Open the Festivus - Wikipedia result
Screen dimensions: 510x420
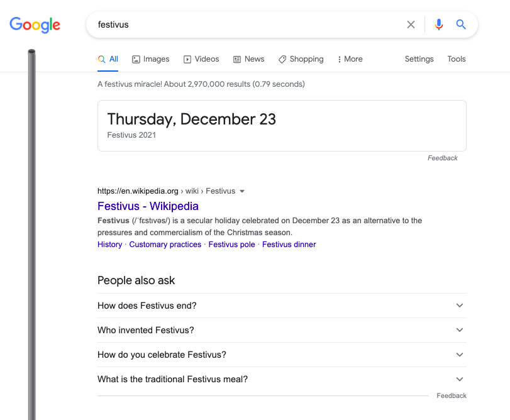coord(148,206)
